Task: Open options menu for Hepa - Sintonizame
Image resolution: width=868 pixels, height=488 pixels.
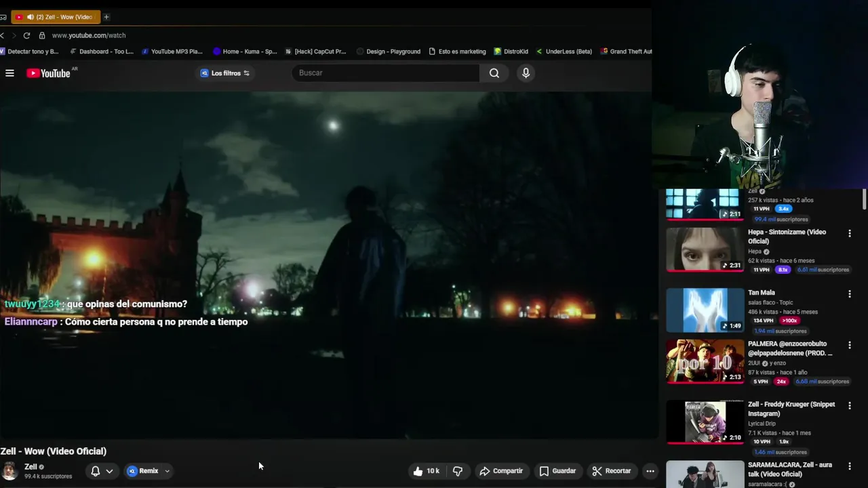Action: (x=849, y=233)
